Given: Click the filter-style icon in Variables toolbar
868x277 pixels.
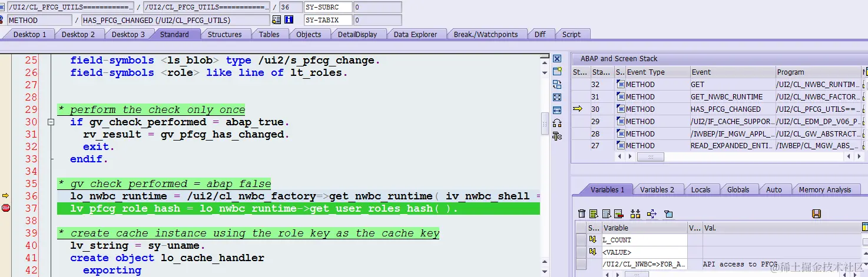Looking at the screenshot, I should (x=668, y=213).
